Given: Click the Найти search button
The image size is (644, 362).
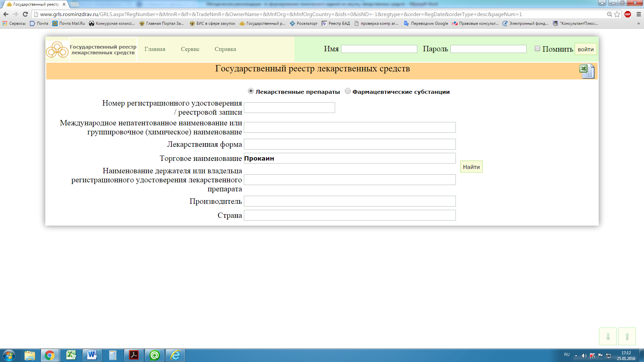Looking at the screenshot, I should pos(471,167).
